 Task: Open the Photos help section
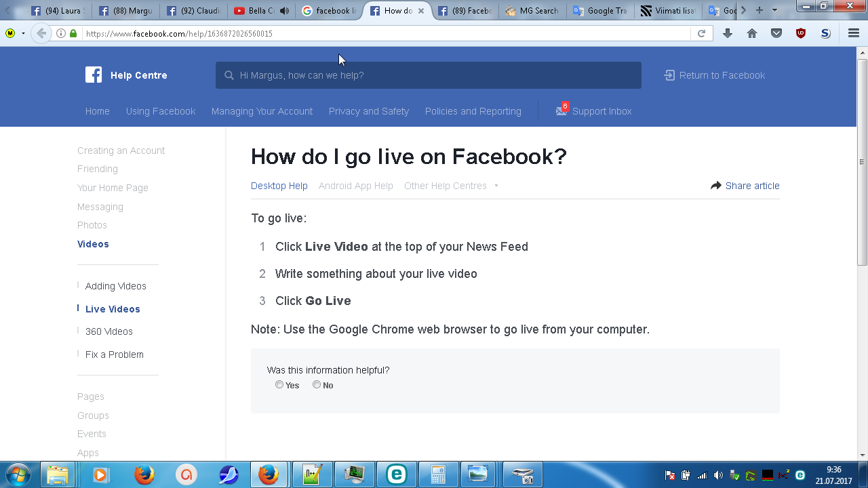[x=92, y=225]
